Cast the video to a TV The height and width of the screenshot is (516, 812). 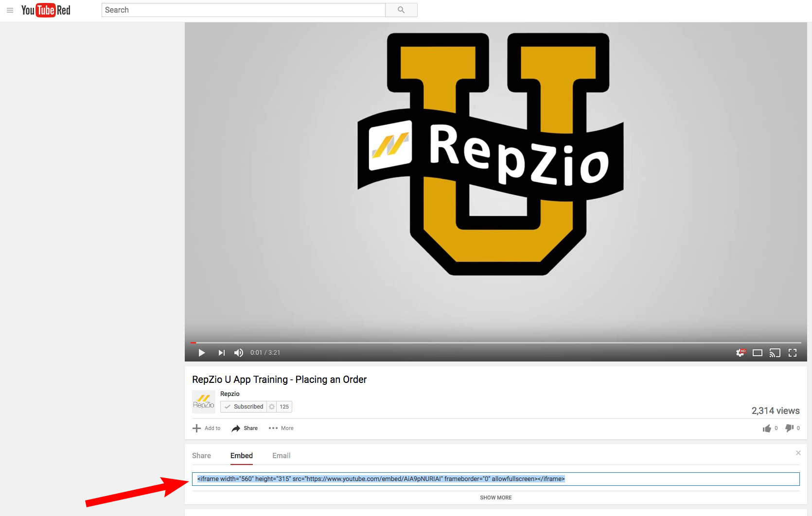(x=775, y=353)
